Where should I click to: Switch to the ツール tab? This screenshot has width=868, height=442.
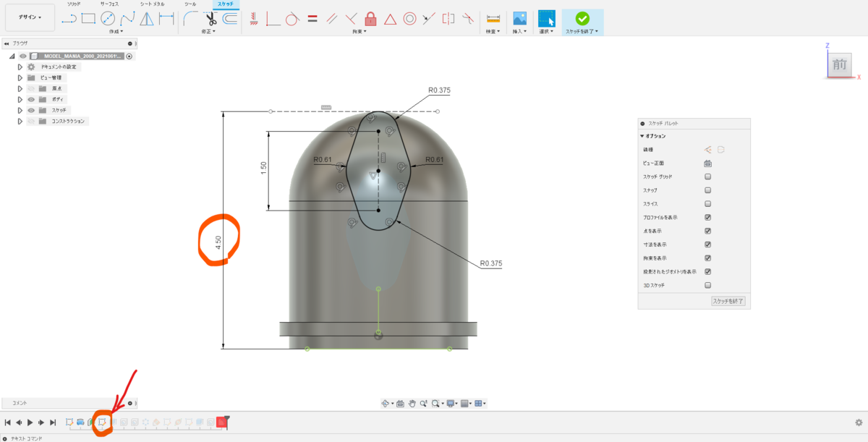(190, 4)
